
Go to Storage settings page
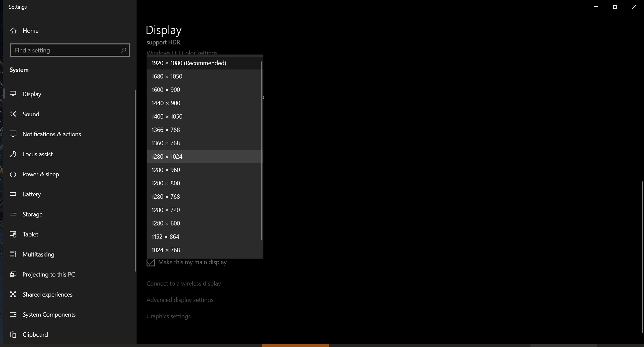click(x=32, y=214)
